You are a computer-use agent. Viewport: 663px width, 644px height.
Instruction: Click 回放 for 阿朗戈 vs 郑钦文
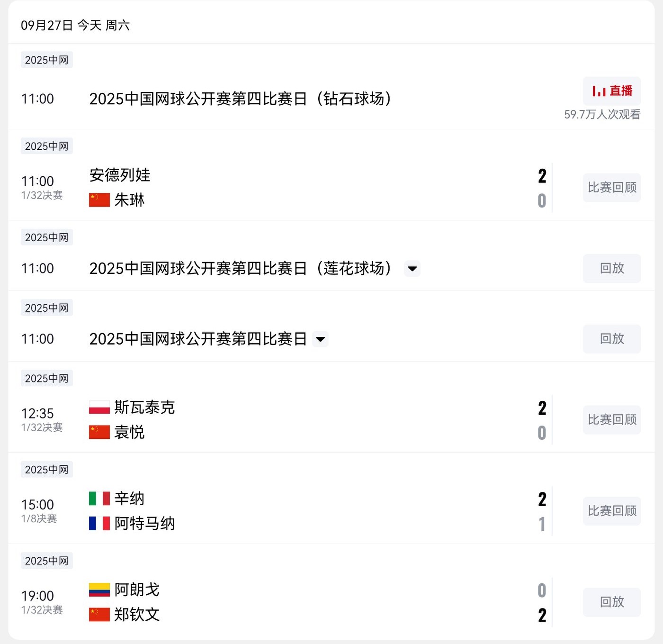(611, 602)
